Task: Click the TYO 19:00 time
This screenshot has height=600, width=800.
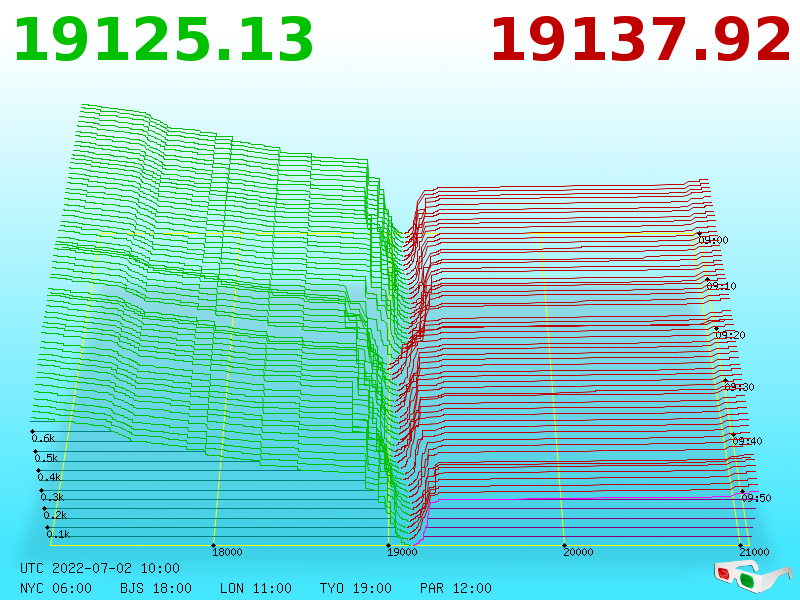Action: point(356,588)
